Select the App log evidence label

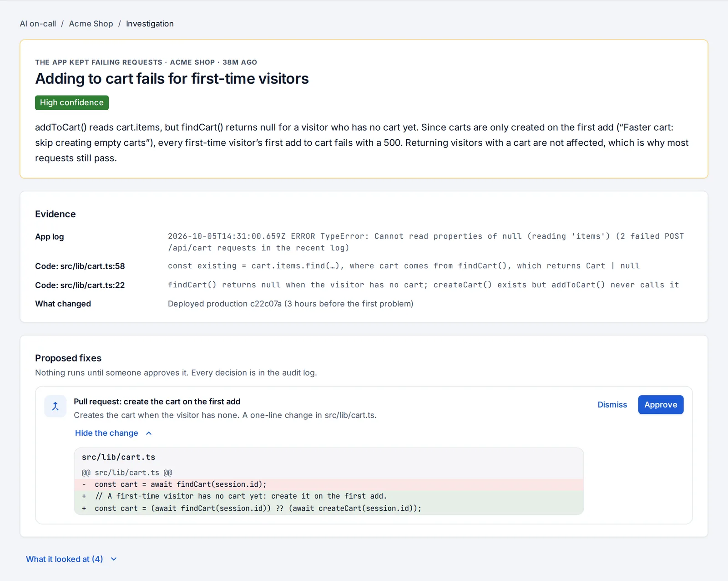click(50, 237)
